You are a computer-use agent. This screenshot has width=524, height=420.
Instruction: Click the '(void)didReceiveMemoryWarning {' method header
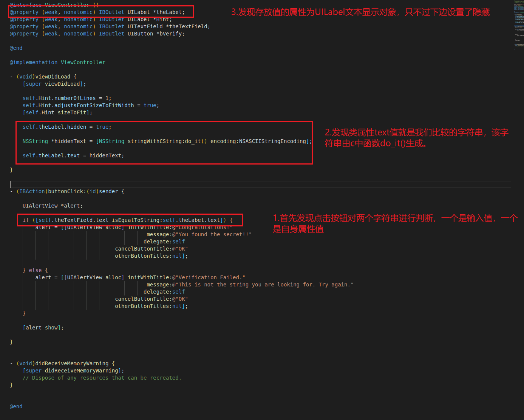point(65,363)
